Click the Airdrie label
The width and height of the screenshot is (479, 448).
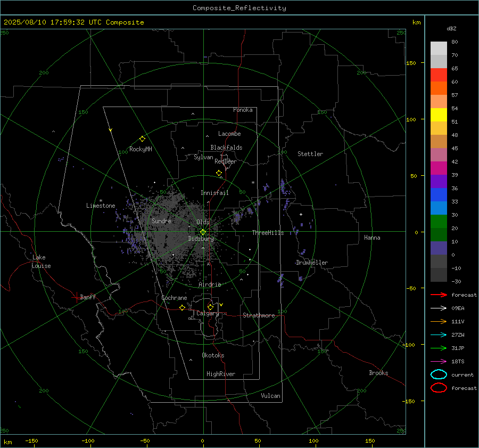[x=210, y=284]
